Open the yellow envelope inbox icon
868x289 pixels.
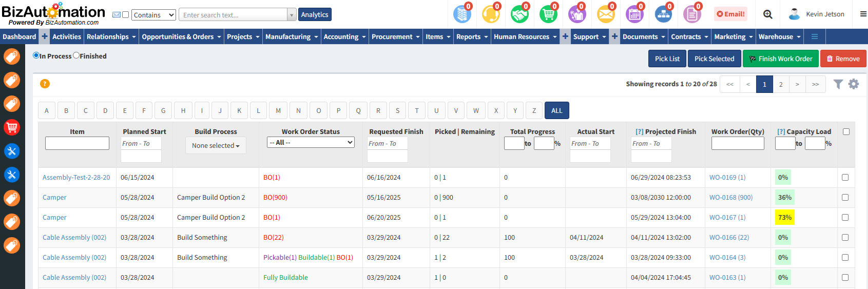[x=606, y=14]
